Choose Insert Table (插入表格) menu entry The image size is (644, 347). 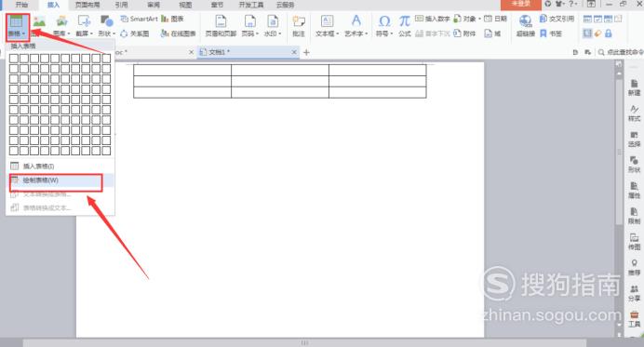click(x=60, y=166)
